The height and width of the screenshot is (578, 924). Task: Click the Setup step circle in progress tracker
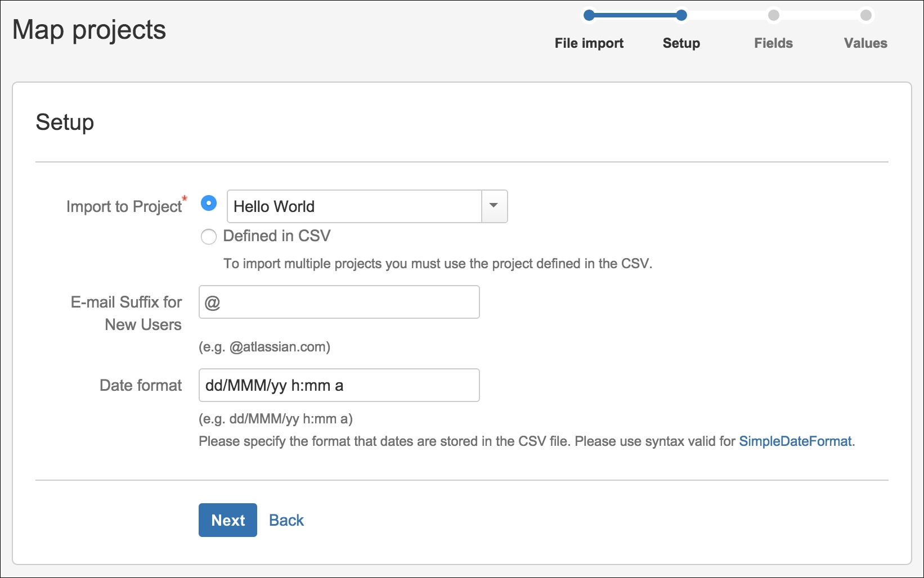(681, 15)
